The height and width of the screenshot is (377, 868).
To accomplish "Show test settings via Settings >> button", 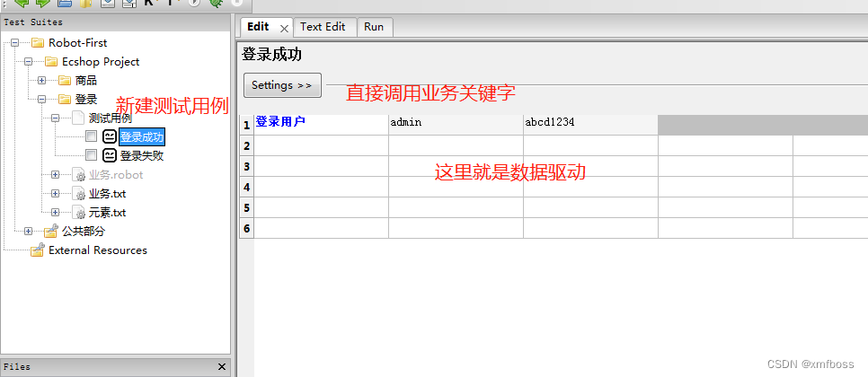I will click(x=282, y=85).
